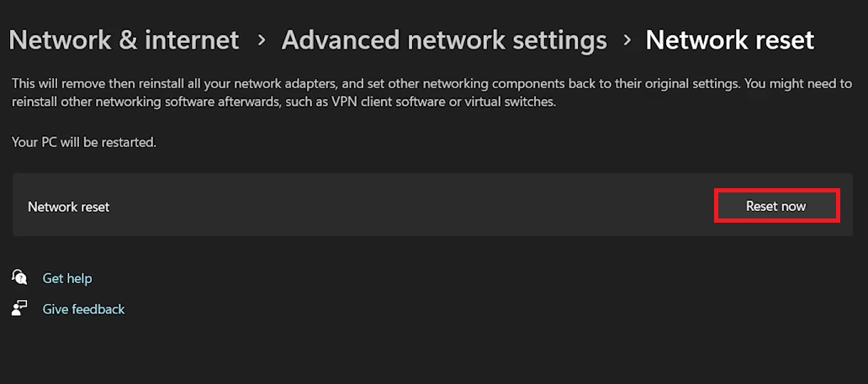This screenshot has width=868, height=384.
Task: Click the "Your PC will be restarted." text
Action: tap(84, 142)
